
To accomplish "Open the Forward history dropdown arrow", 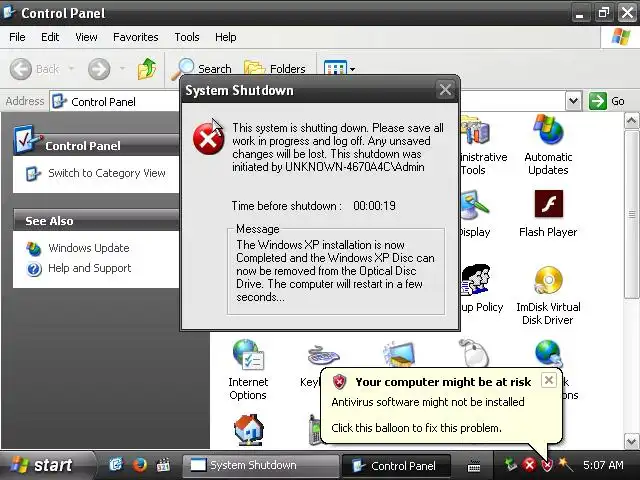I will (x=122, y=69).
